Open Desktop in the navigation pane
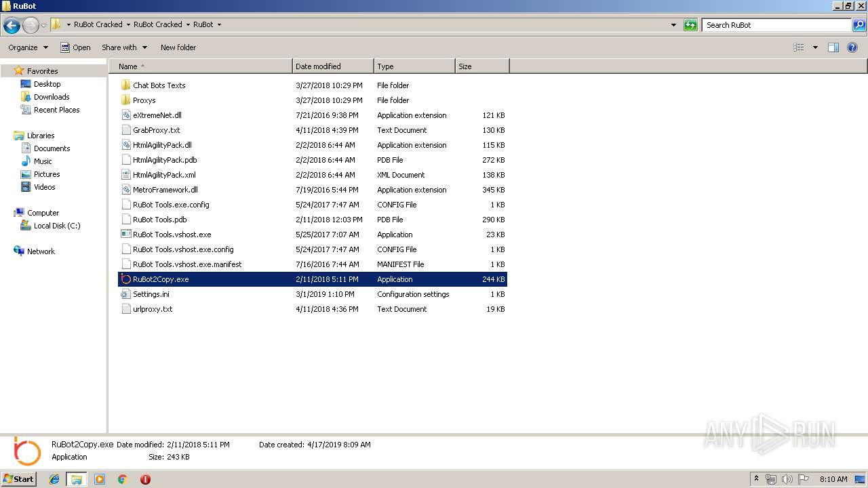This screenshot has width=868, height=488. 47,84
